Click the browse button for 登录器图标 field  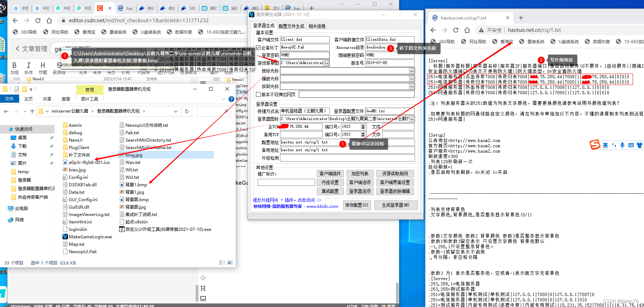412,119
